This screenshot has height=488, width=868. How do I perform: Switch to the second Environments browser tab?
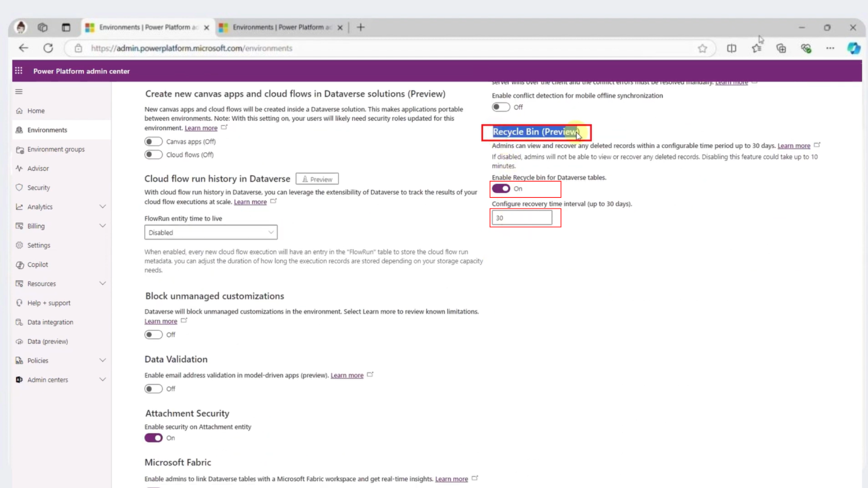[x=281, y=28]
